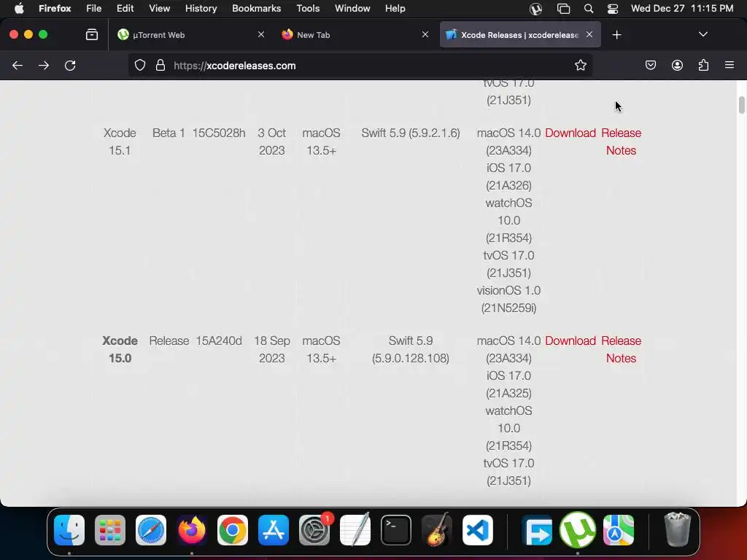Select the Xcode Releases tab

[520, 35]
